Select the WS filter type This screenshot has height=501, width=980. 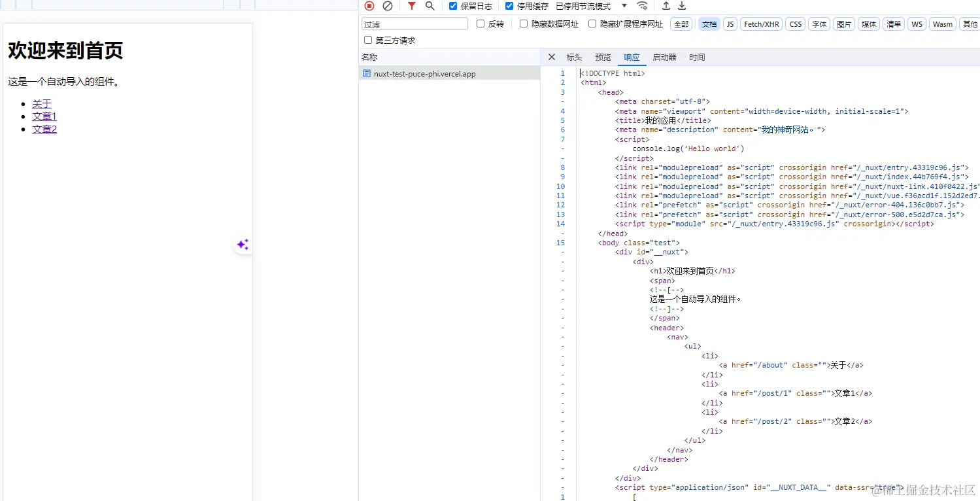tap(917, 24)
